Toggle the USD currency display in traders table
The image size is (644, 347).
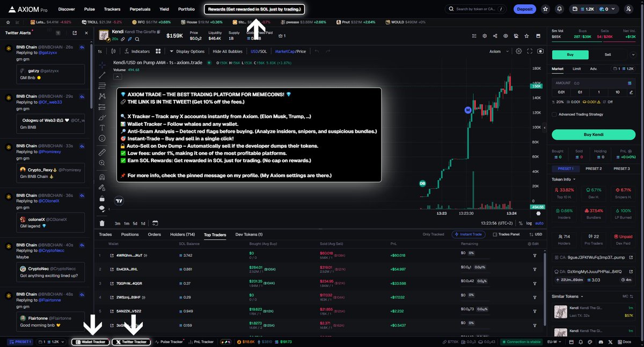(535, 234)
